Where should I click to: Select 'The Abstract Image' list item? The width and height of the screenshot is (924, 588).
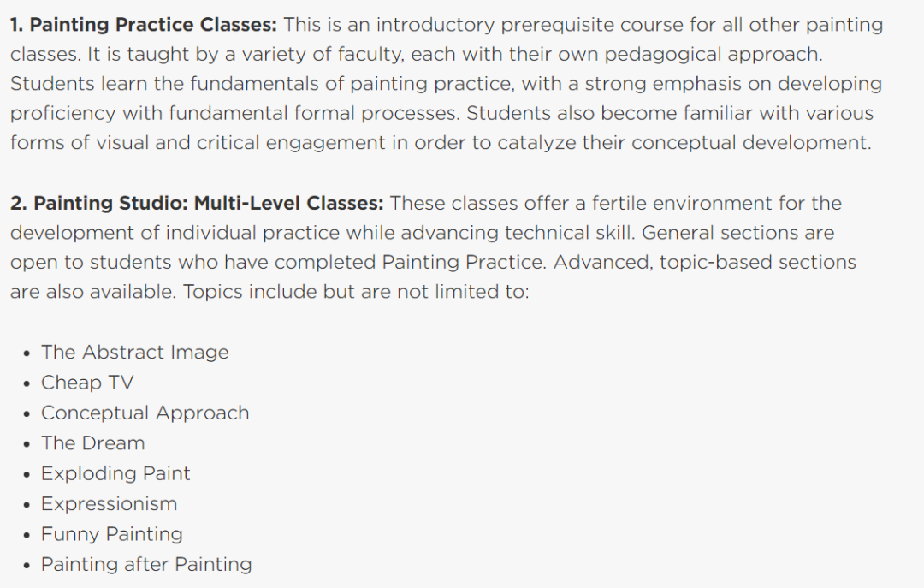[135, 352]
